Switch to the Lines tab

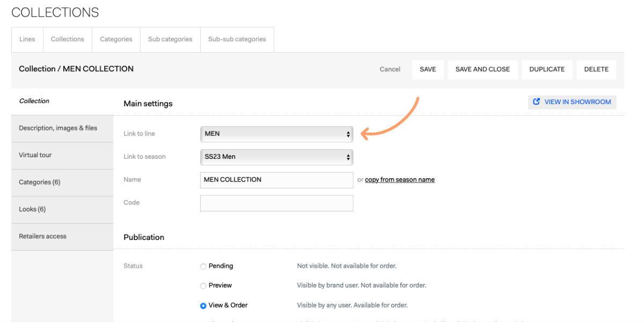[27, 39]
